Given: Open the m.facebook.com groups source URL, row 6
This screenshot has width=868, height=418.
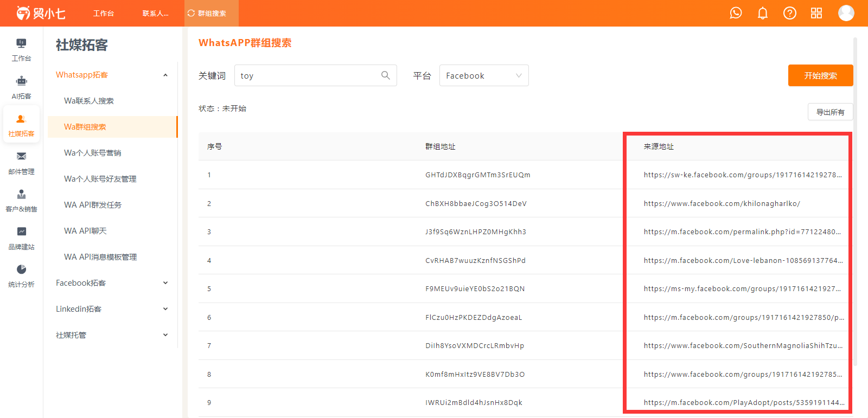Looking at the screenshot, I should pos(744,317).
